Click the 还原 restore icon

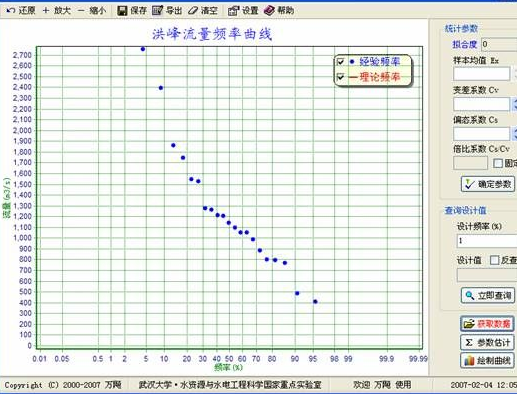pos(11,11)
